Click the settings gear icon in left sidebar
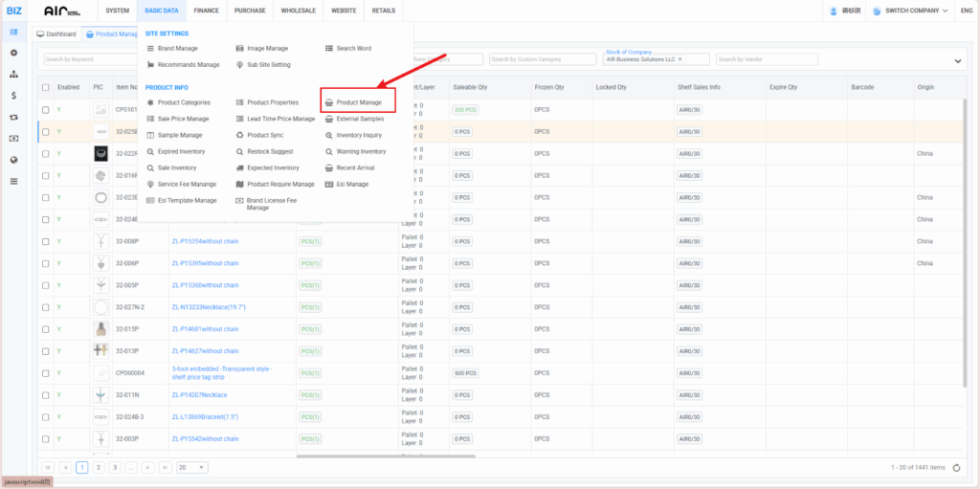The height and width of the screenshot is (489, 980). point(13,52)
